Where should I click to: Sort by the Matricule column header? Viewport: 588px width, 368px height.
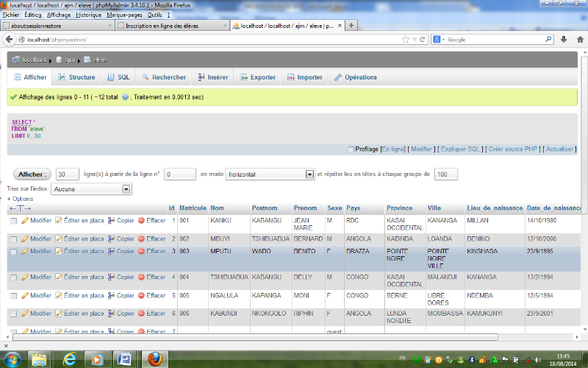click(193, 208)
